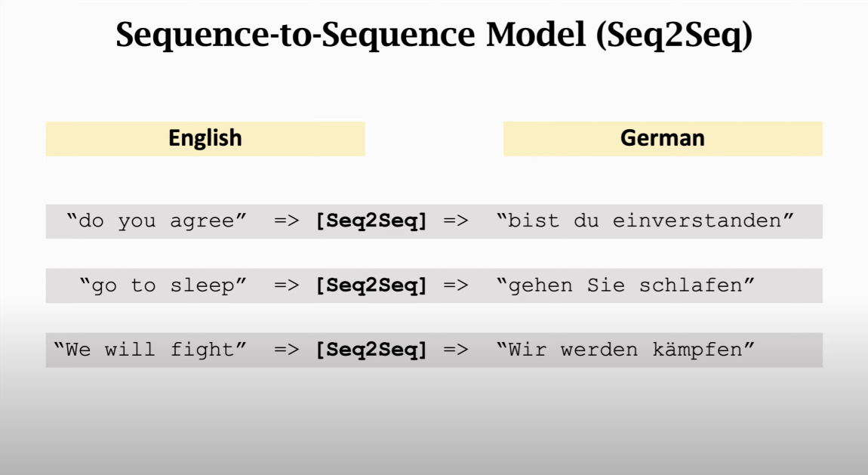This screenshot has height=475, width=868.
Task: Click [Seq2Seq] label in first row
Action: (371, 221)
